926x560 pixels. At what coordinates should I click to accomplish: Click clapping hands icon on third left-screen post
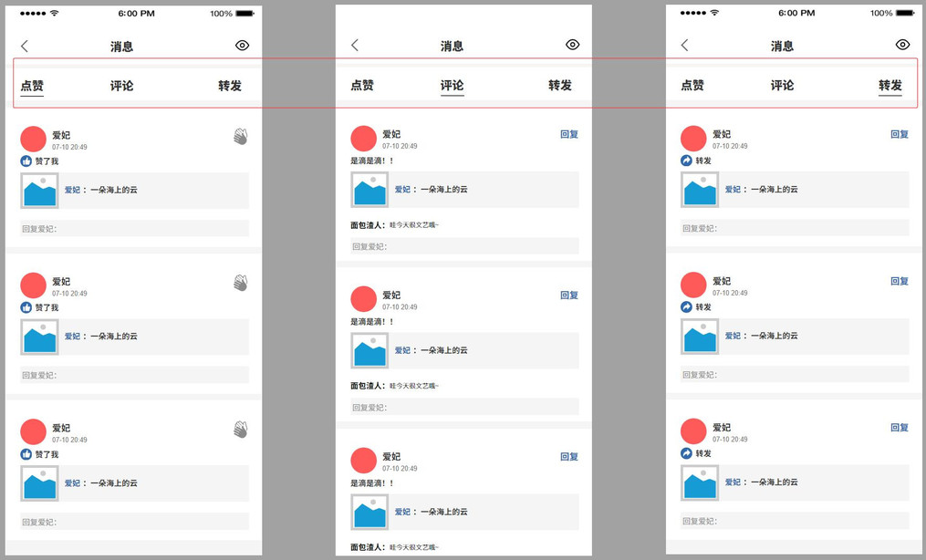pos(241,429)
